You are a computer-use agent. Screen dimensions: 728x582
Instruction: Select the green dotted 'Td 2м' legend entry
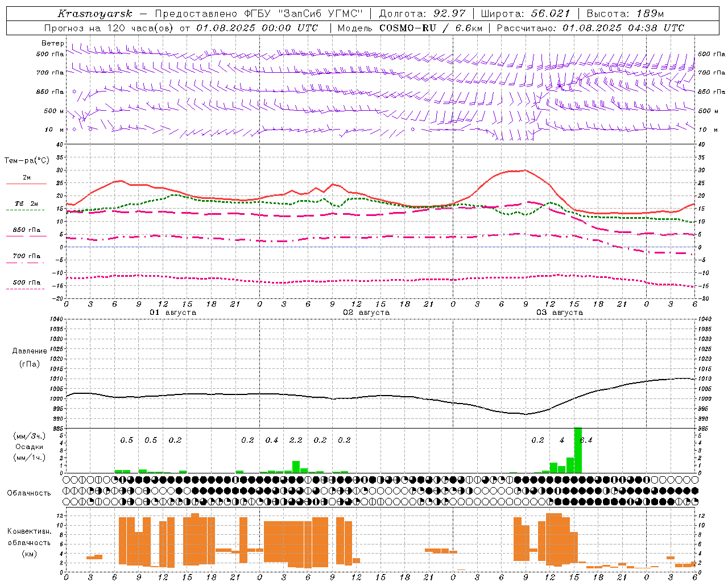pos(26,204)
